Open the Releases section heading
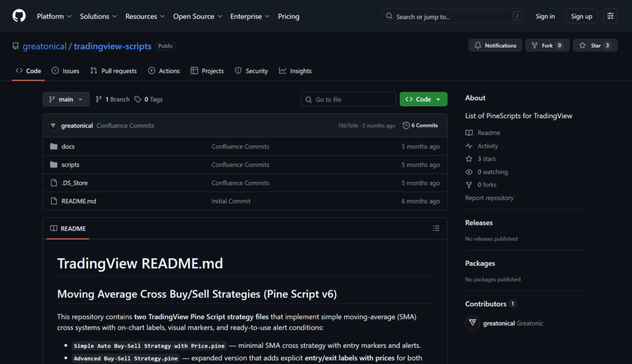This screenshot has height=364, width=632. 479,223
